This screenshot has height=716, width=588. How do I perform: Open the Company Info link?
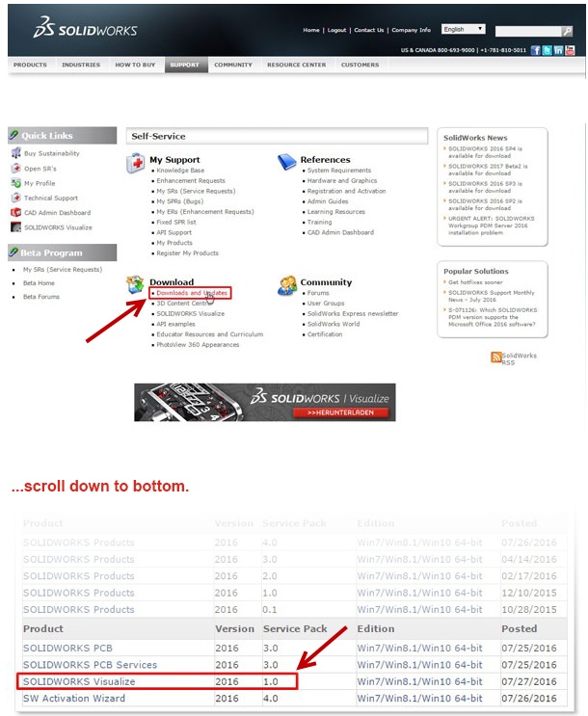pos(412,30)
